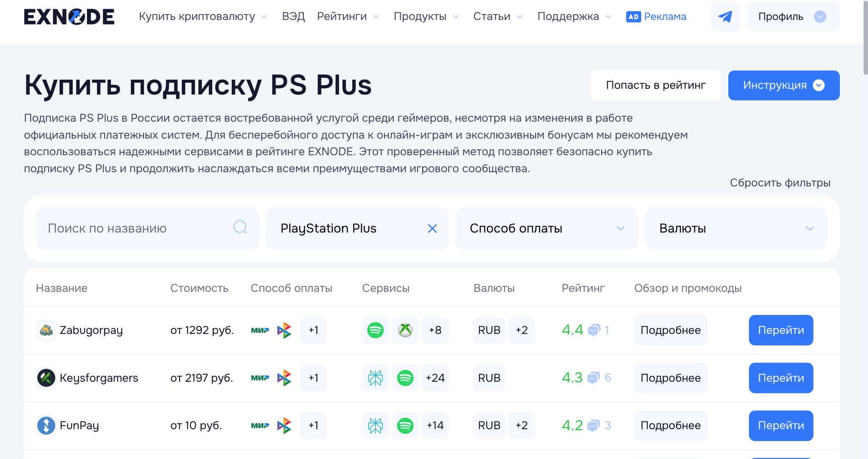Open the Telegram channel icon
This screenshot has width=868, height=459.
(725, 17)
